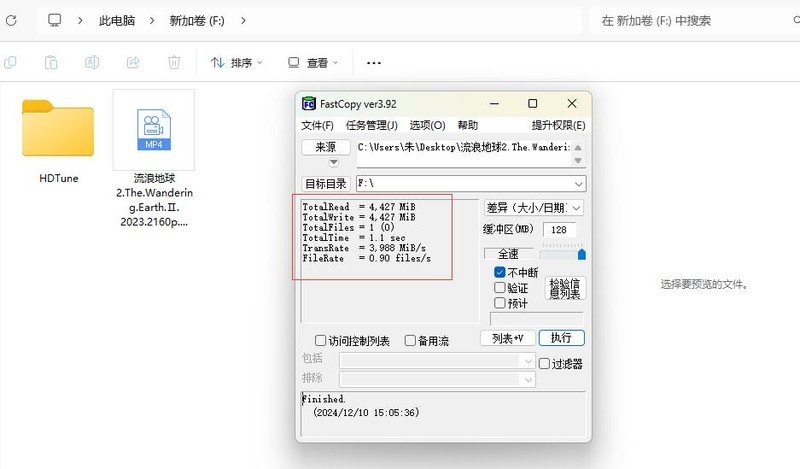Open the 帮助 menu

[467, 125]
